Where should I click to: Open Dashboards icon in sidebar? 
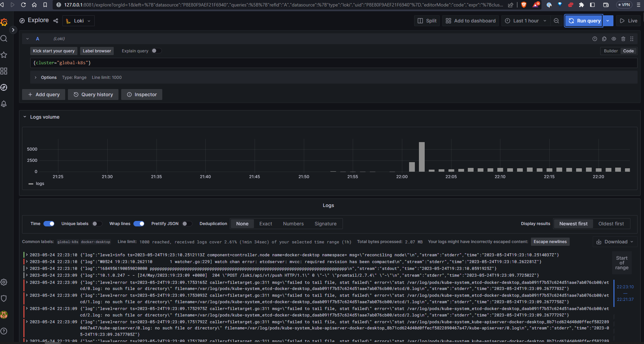click(x=4, y=71)
